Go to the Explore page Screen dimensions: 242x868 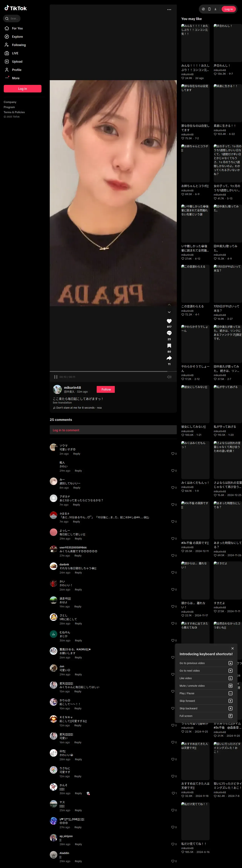(x=14, y=37)
